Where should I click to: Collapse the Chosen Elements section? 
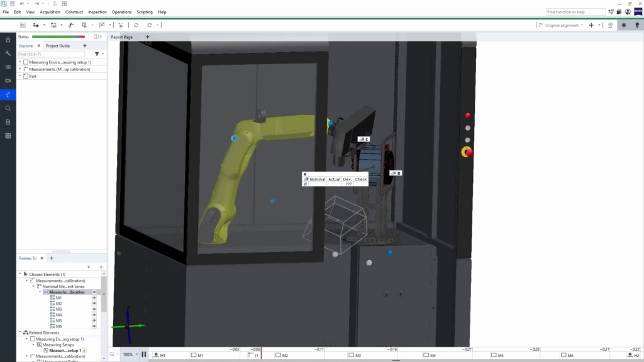coord(20,275)
